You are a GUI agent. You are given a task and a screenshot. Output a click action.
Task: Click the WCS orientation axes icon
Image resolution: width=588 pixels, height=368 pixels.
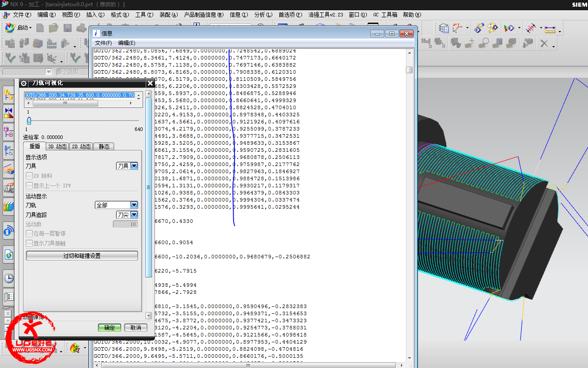(458, 28)
